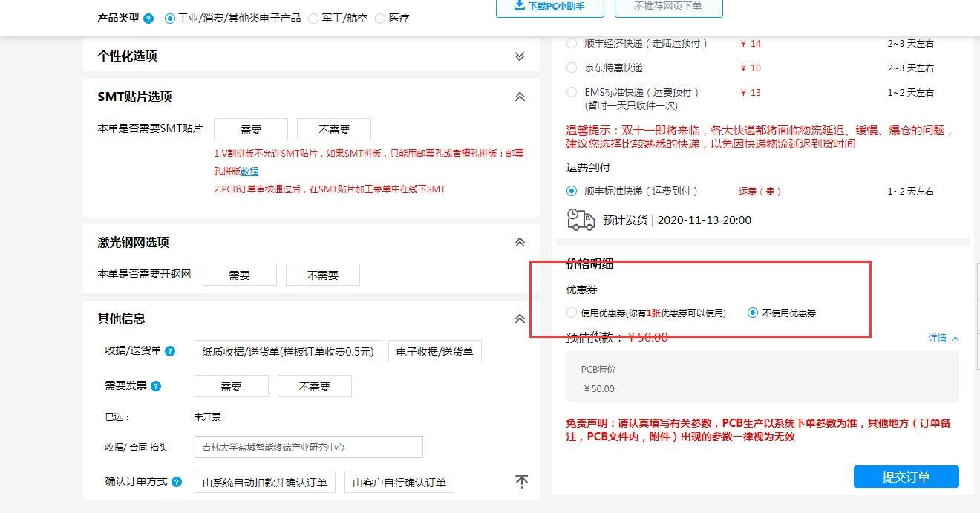The image size is (980, 513).
Task: Click the 预估货款 ¥50.00 amount
Action: coord(648,337)
